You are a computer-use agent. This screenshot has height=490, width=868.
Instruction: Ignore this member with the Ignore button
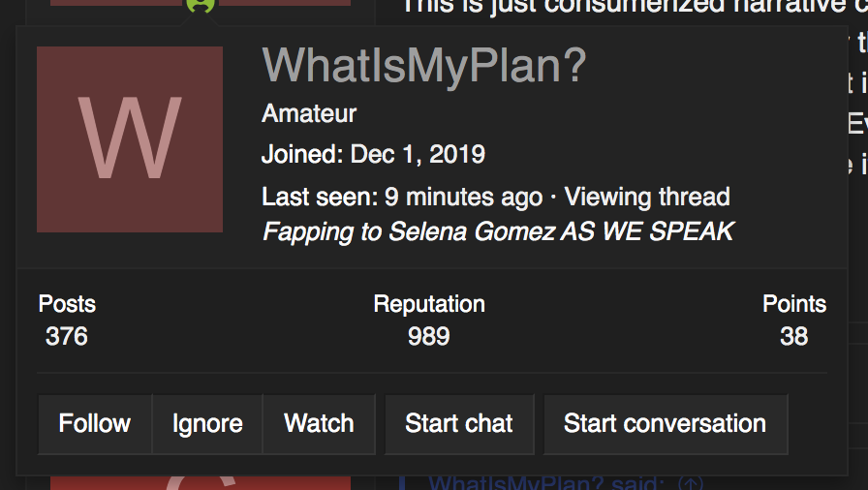coord(207,424)
